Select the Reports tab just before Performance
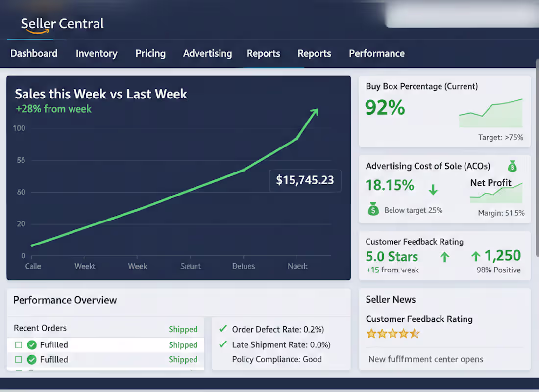 pos(315,53)
